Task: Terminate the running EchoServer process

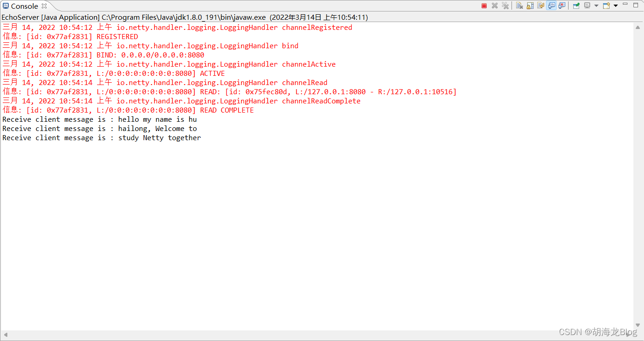Action: 484,6
